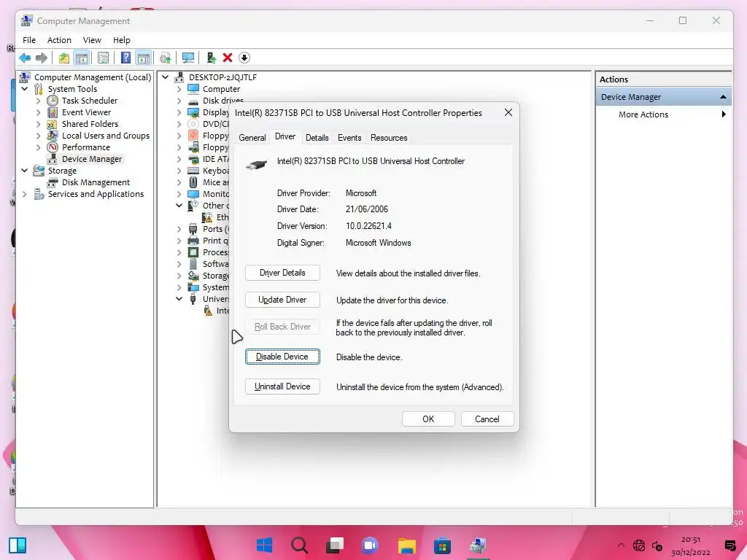747x560 pixels.
Task: Click the circled down-arrow Disable device icon
Action: 244,58
